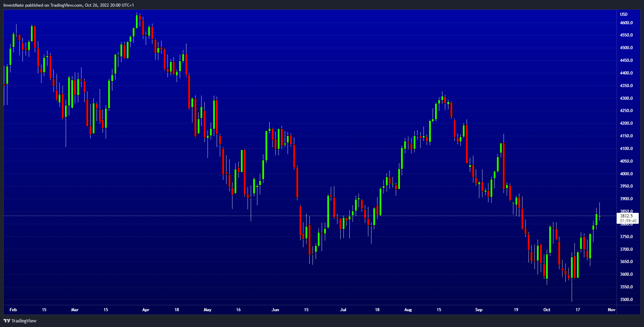Click the Oct label on time axis
644x327 pixels.
click(x=547, y=310)
